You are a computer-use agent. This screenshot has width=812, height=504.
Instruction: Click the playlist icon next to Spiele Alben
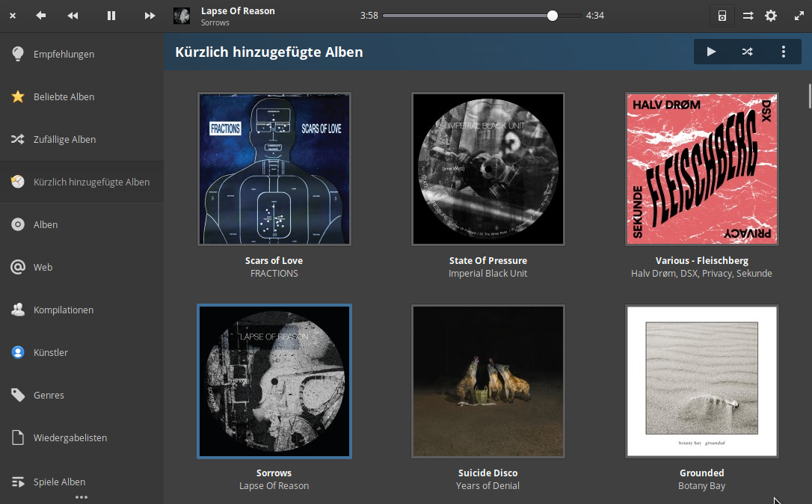pos(18,482)
